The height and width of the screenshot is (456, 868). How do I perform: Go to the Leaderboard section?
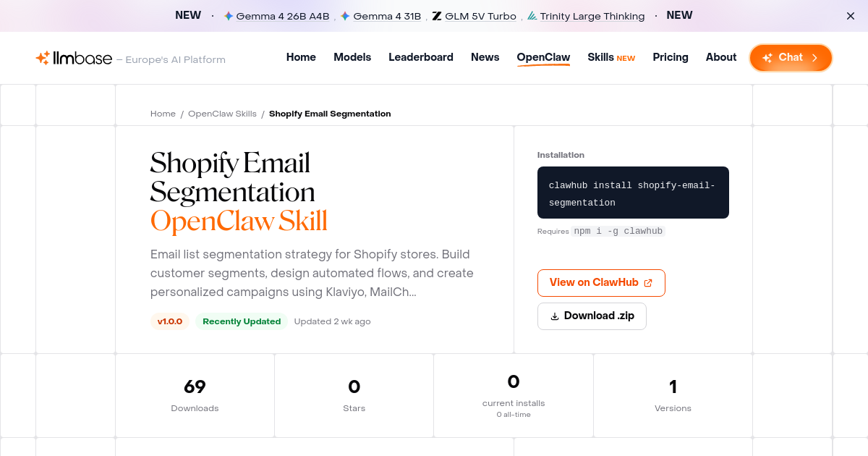421,57
